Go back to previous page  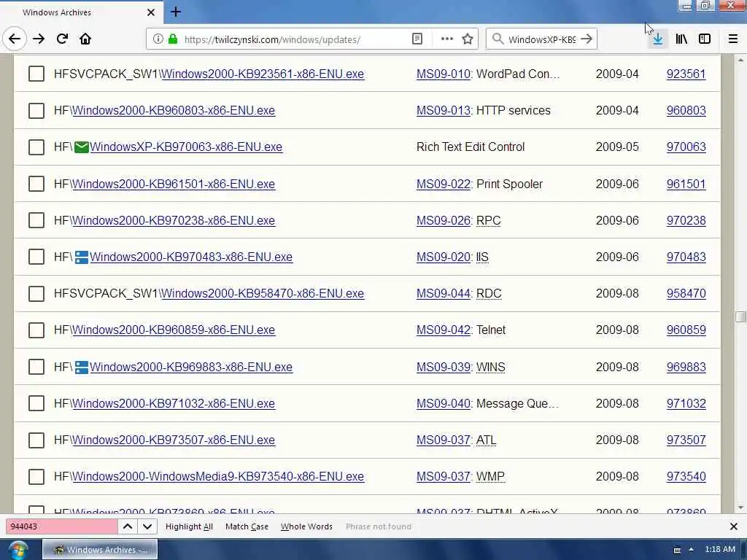click(x=15, y=39)
